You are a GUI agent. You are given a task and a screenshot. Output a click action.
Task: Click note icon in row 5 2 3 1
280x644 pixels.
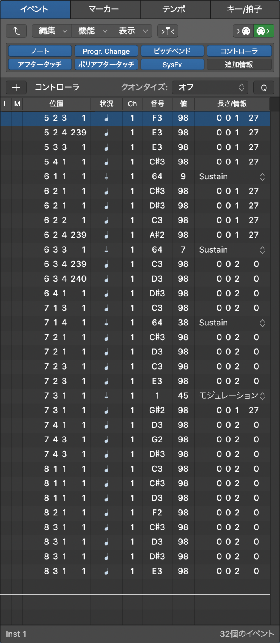pos(106,118)
